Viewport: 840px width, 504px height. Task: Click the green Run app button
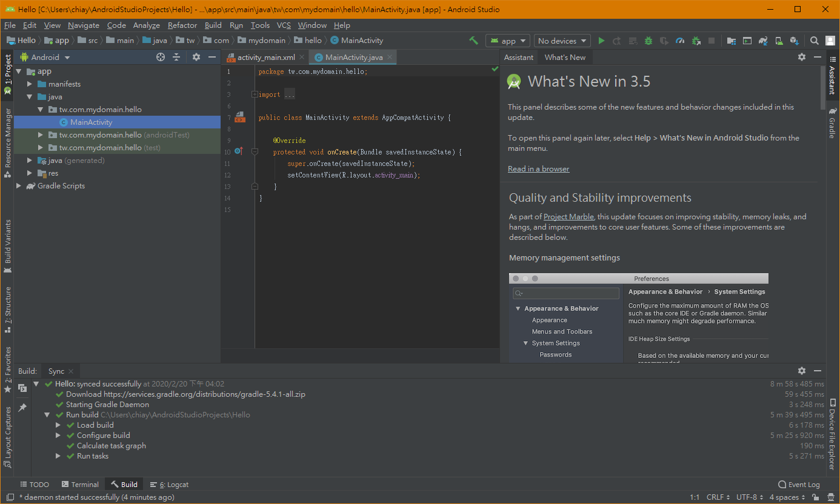(x=601, y=41)
